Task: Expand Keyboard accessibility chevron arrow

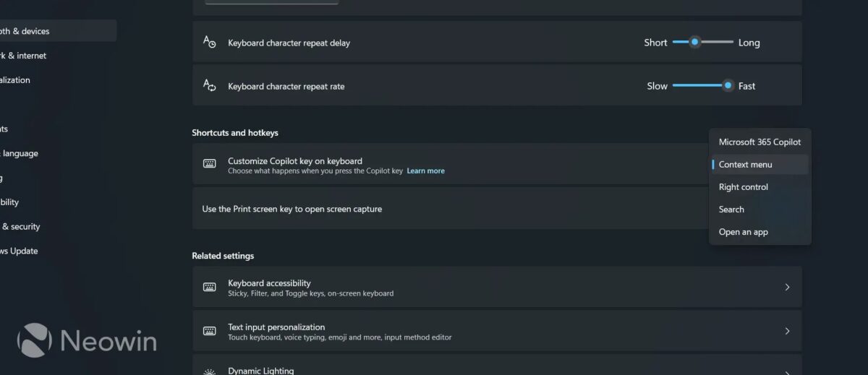Action: tap(787, 287)
